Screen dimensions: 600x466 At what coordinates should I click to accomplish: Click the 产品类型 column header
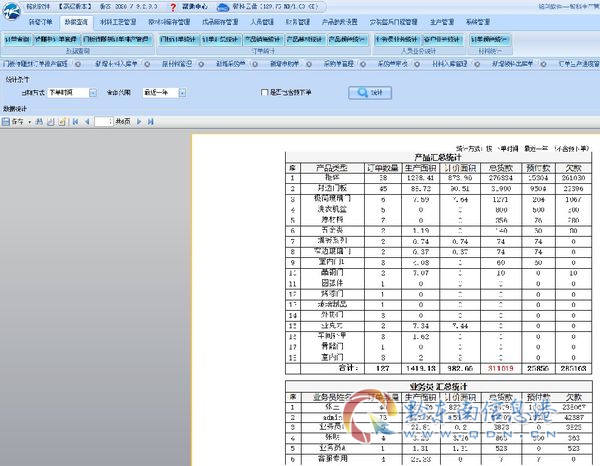click(332, 168)
